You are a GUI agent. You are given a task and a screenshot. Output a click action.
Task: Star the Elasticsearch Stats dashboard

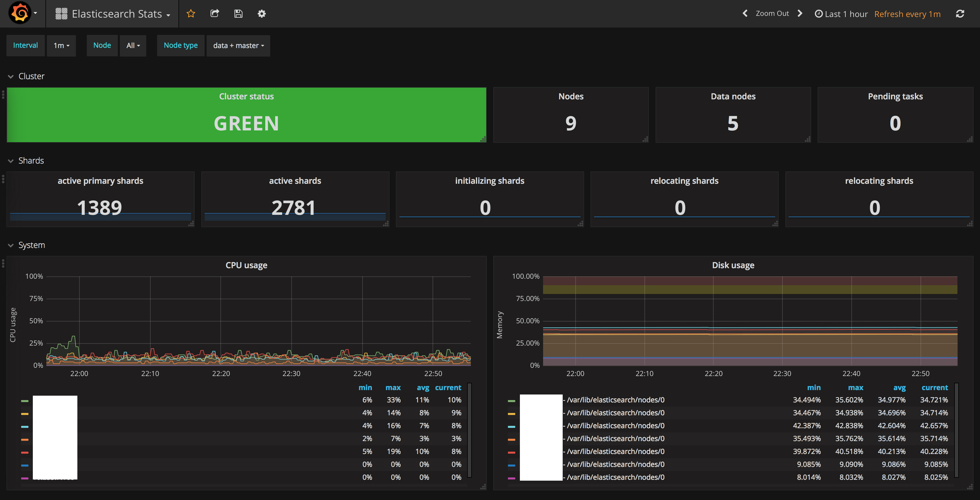point(191,14)
